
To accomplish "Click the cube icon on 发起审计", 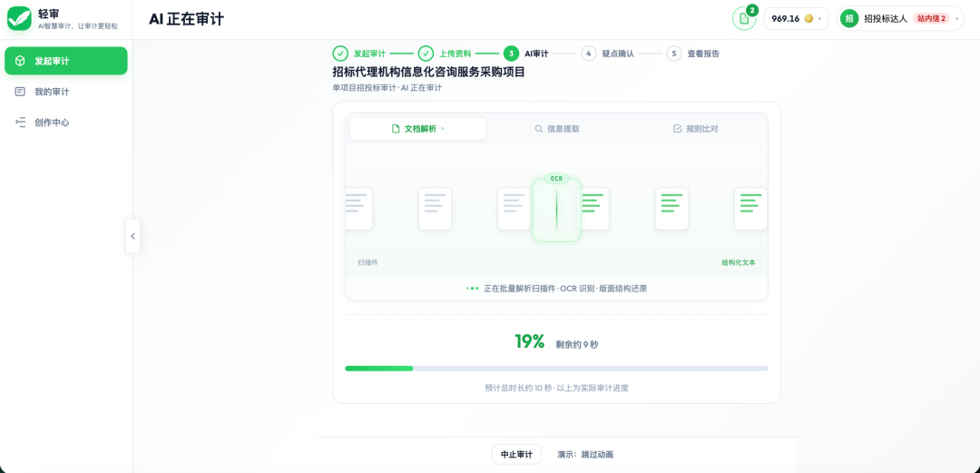I will [x=20, y=61].
